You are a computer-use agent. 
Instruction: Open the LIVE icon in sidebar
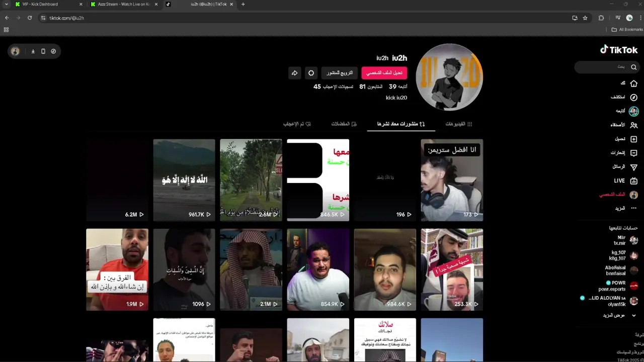pos(633,181)
